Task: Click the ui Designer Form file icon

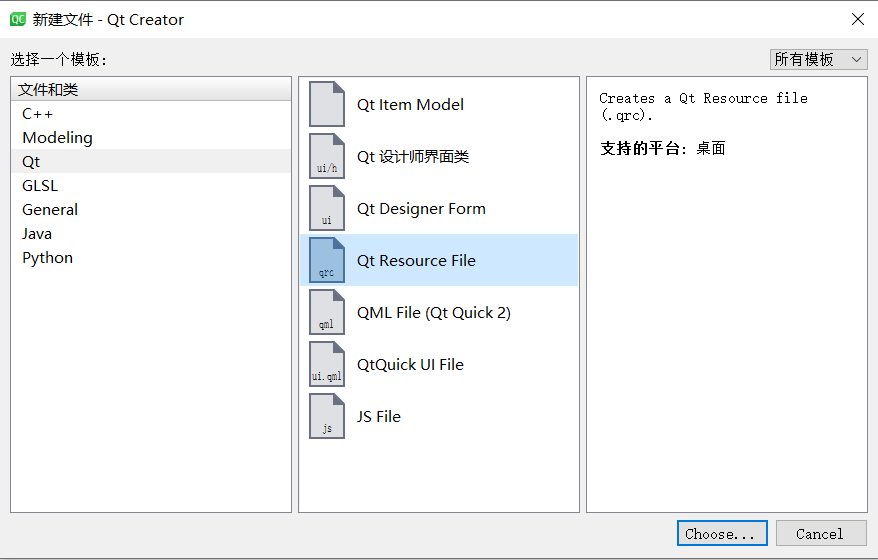Action: 327,208
